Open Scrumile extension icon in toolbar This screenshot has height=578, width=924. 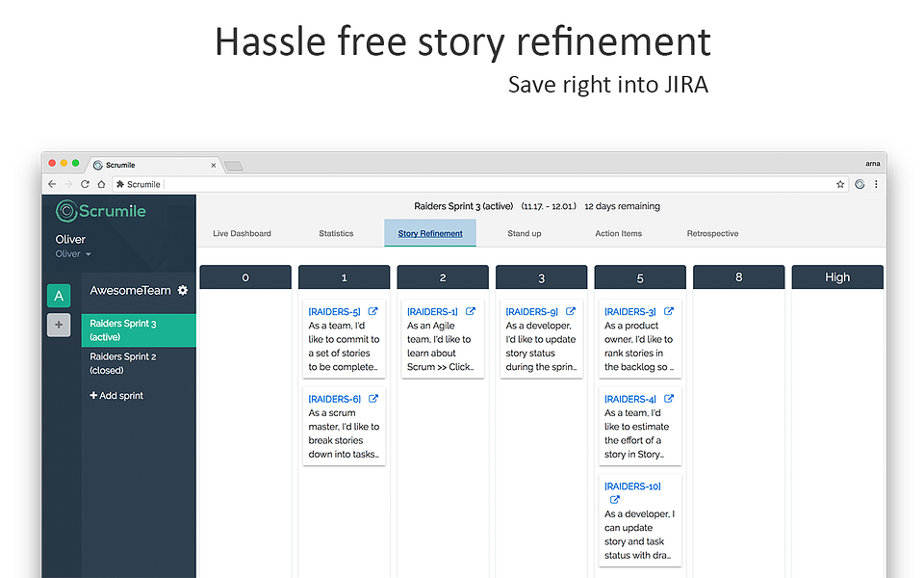(x=860, y=184)
